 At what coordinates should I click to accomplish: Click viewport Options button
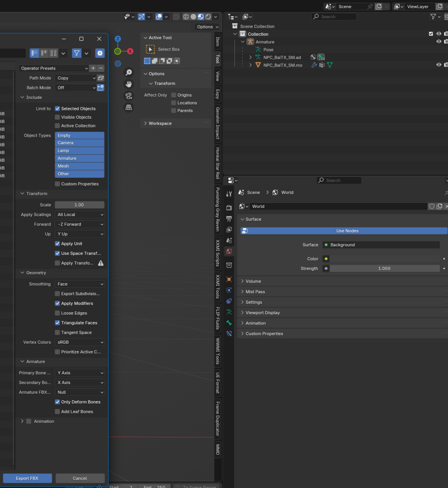coord(207,27)
